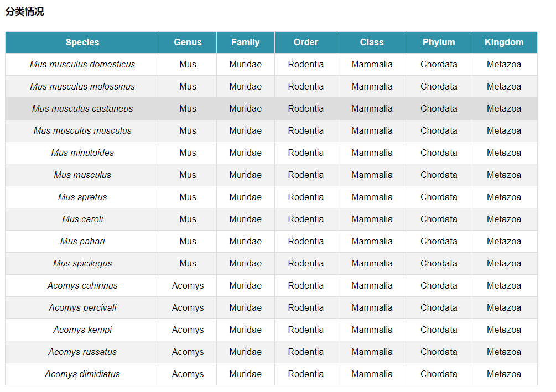Click Metazoa in Mus musculus domesticus row
The image size is (556, 392).
click(x=504, y=65)
